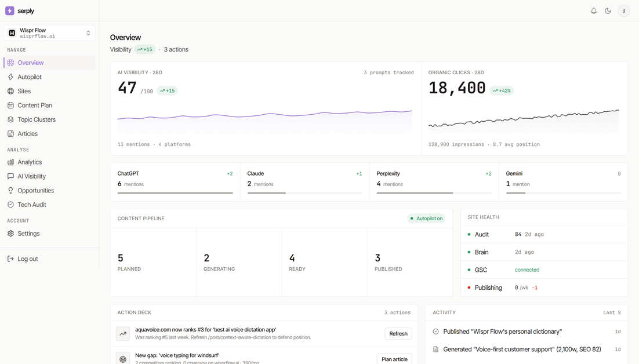Image resolution: width=639 pixels, height=364 pixels.
Task: Click the serply lightning logo icon
Action: click(x=10, y=11)
